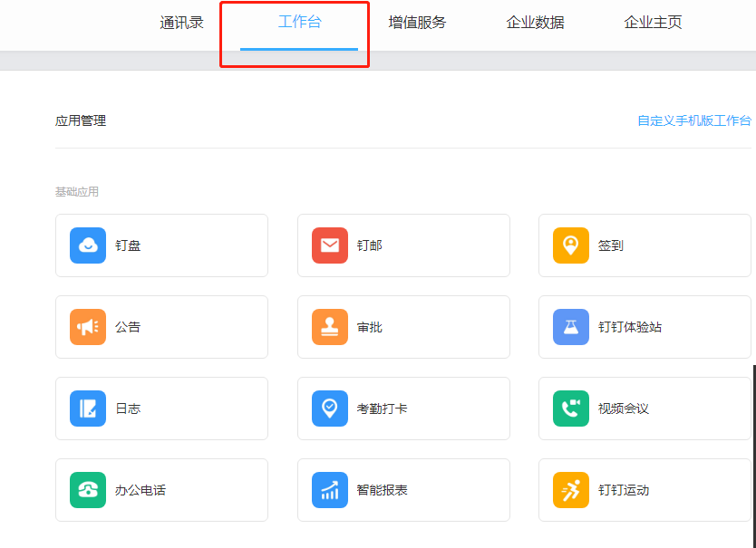This screenshot has height=548, width=756.
Task: Click the 考勤打卡 app label
Action: click(382, 409)
